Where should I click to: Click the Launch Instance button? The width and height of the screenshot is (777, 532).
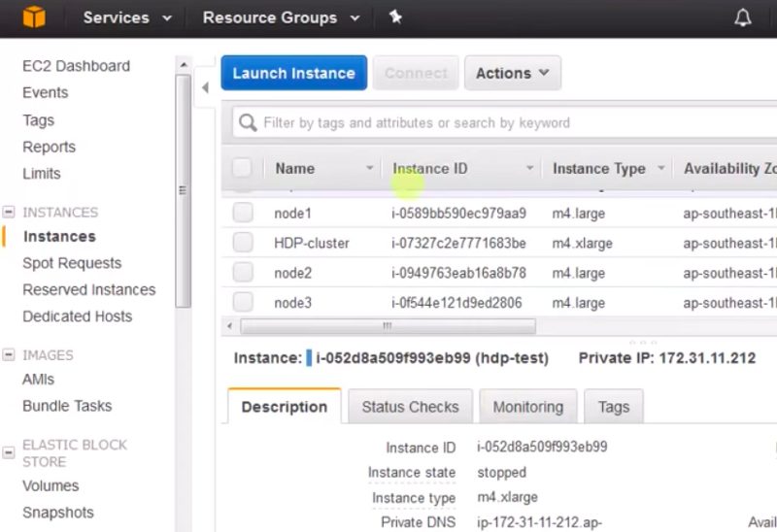294,73
